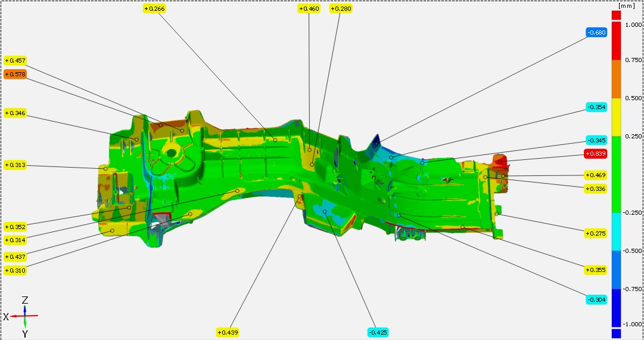Select the +0.457 annotation label
644x340 pixels.
(15, 61)
